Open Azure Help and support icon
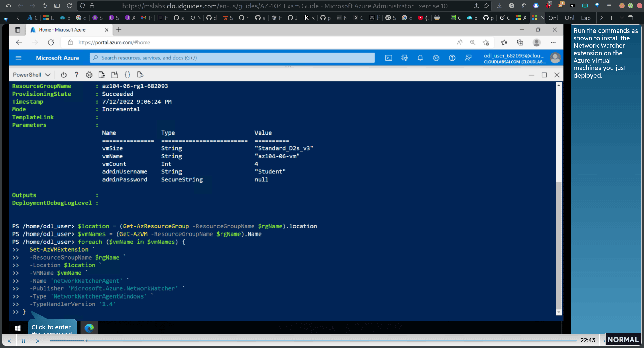Image resolution: width=644 pixels, height=348 pixels. (x=452, y=58)
